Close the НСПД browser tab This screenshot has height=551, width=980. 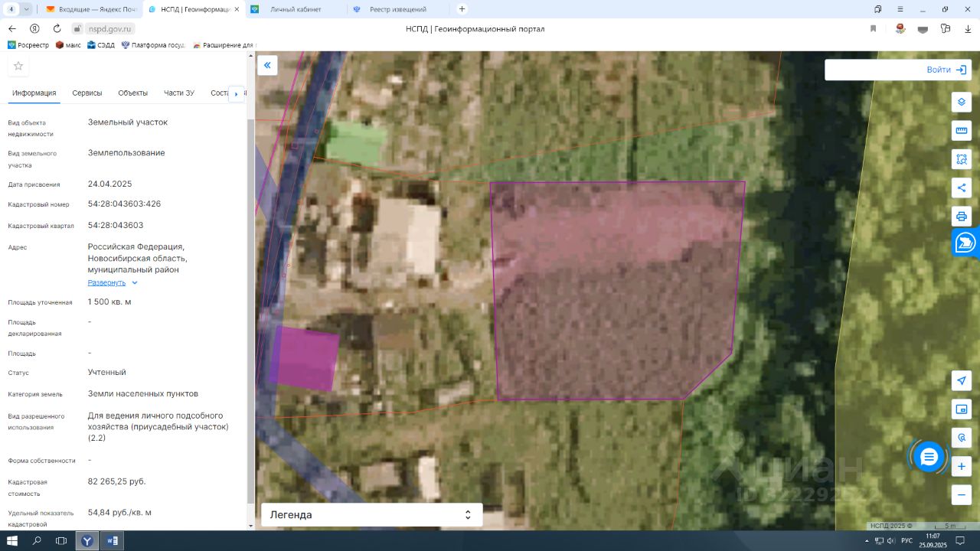click(x=236, y=9)
